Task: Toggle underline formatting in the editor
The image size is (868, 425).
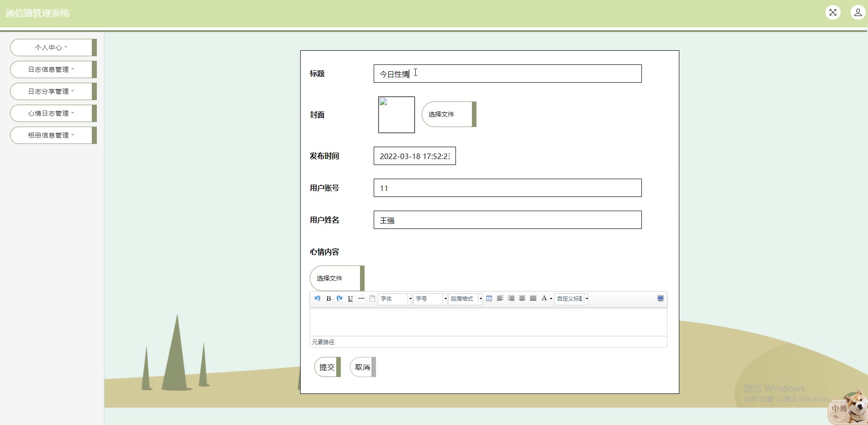Action: 350,298
